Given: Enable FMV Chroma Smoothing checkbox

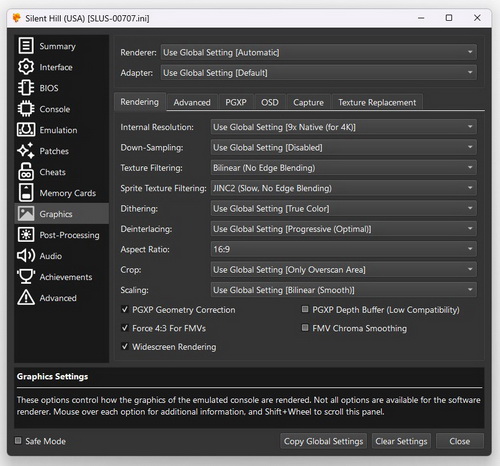Looking at the screenshot, I should 305,328.
